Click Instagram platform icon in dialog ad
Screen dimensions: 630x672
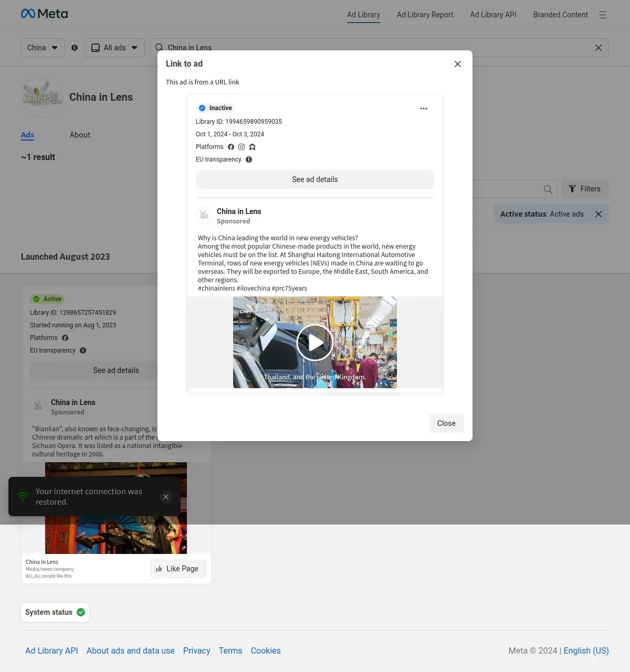pos(241,147)
